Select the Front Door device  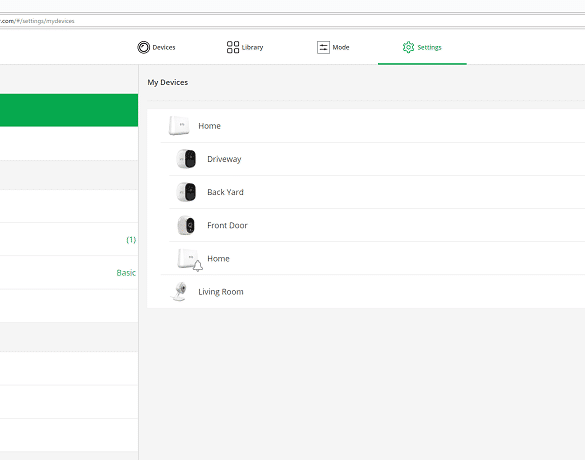[377, 225]
